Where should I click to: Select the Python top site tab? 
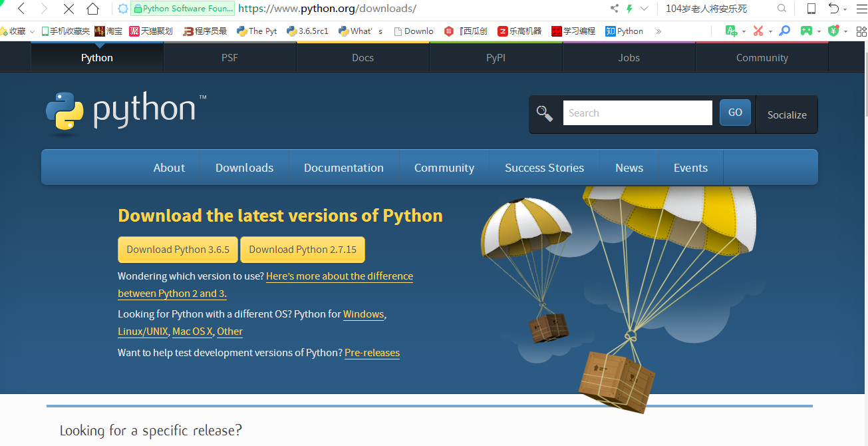[97, 57]
